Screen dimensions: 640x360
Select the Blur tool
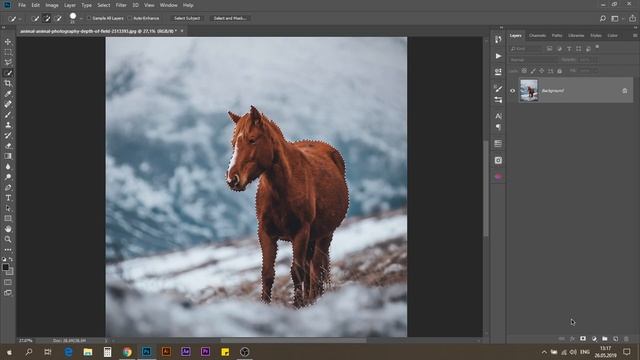(8, 167)
